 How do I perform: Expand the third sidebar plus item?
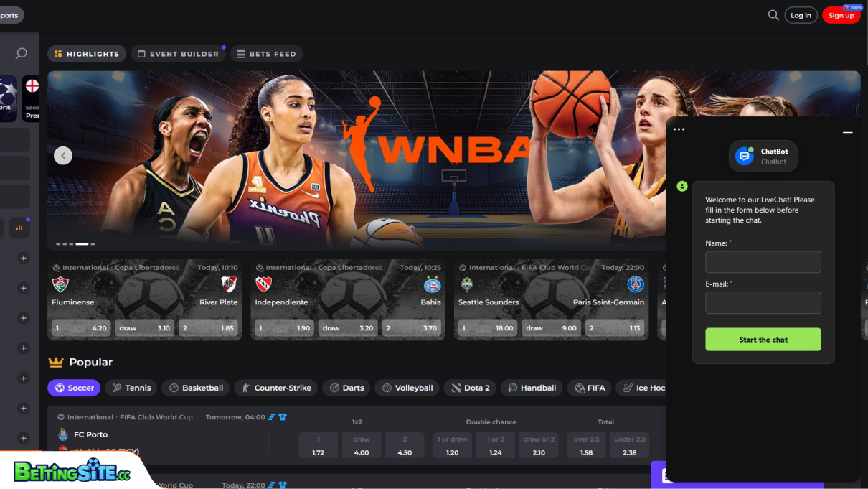coord(24,318)
